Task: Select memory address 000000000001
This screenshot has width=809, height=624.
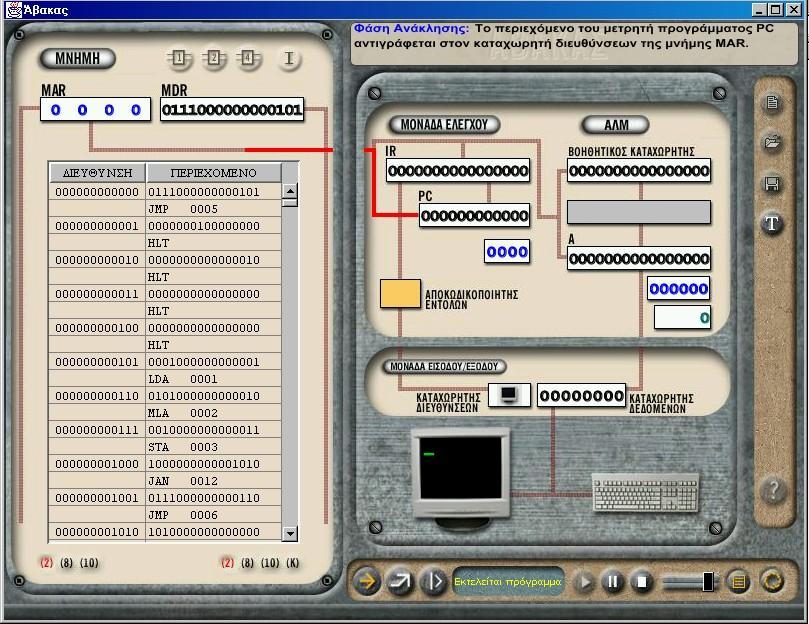Action: [x=97, y=226]
